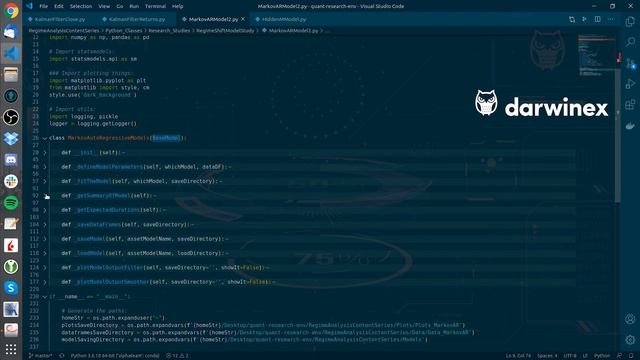The width and height of the screenshot is (640, 360).
Task: Expand the _fitTheModel method fold
Action: pos(45,181)
